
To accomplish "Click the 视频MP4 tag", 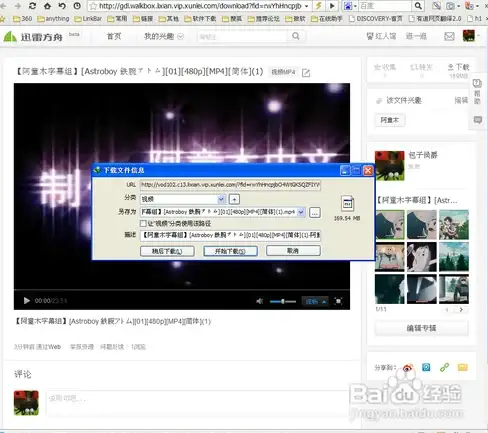I will pos(283,72).
